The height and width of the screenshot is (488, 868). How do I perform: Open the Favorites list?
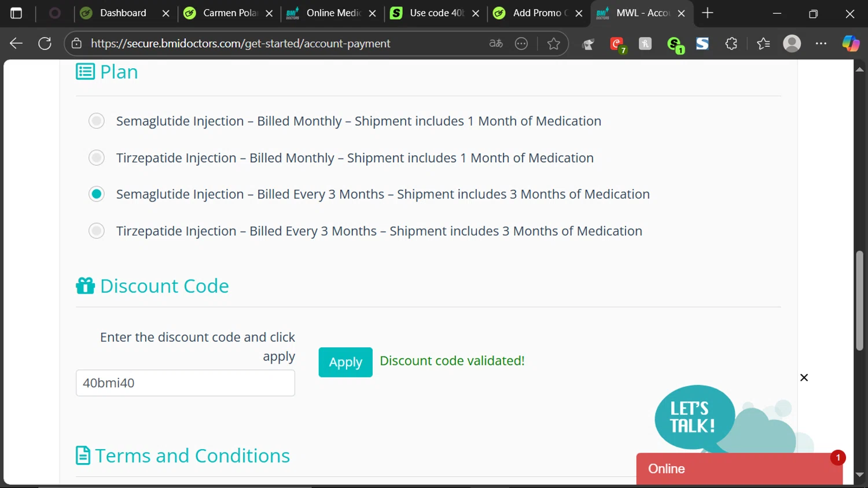point(763,43)
